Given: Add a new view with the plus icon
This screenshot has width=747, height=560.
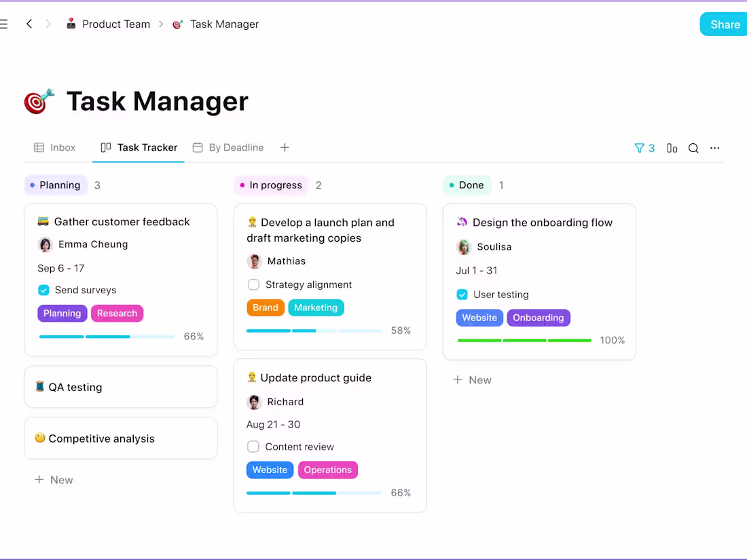Looking at the screenshot, I should click(285, 147).
